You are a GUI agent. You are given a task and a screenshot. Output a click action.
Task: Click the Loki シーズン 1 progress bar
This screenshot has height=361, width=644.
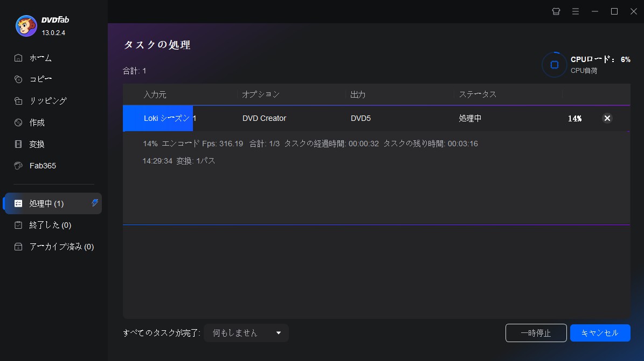point(158,118)
